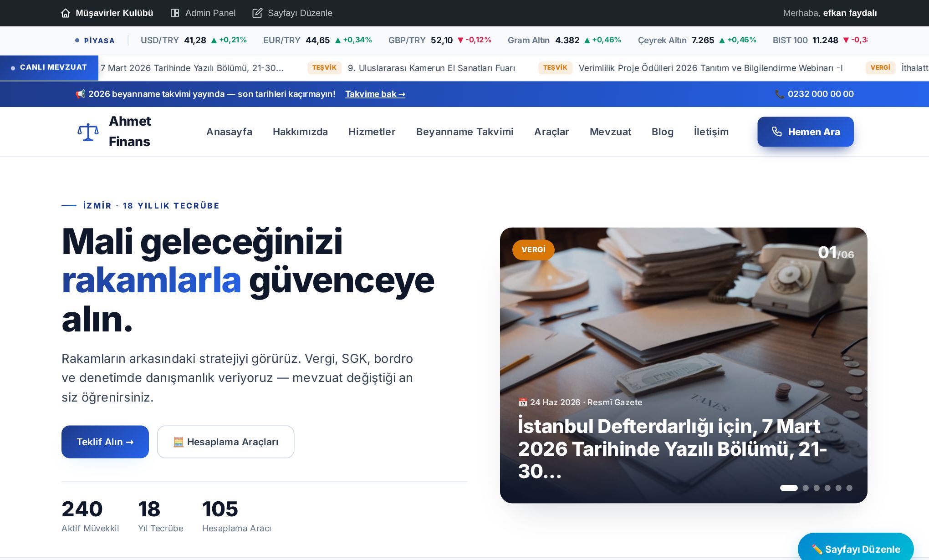This screenshot has height=560, width=929.
Task: Click the user name efkan faydalı
Action: (x=850, y=13)
